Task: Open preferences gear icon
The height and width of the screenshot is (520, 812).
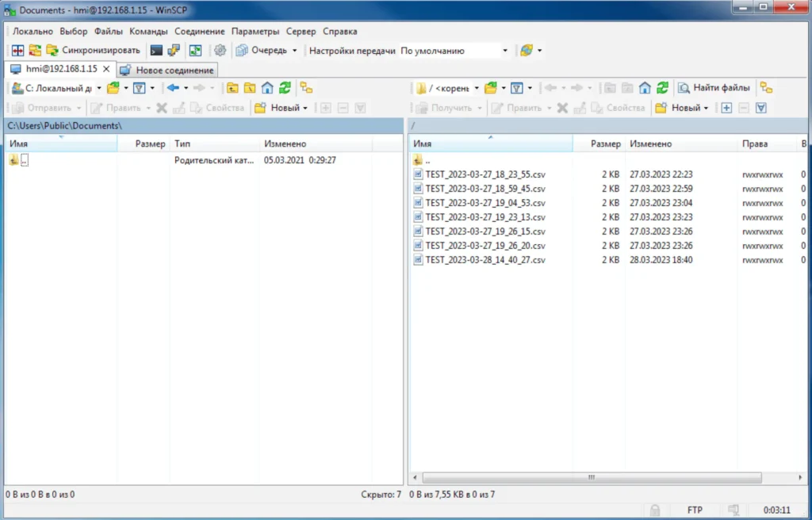Action: coord(220,50)
